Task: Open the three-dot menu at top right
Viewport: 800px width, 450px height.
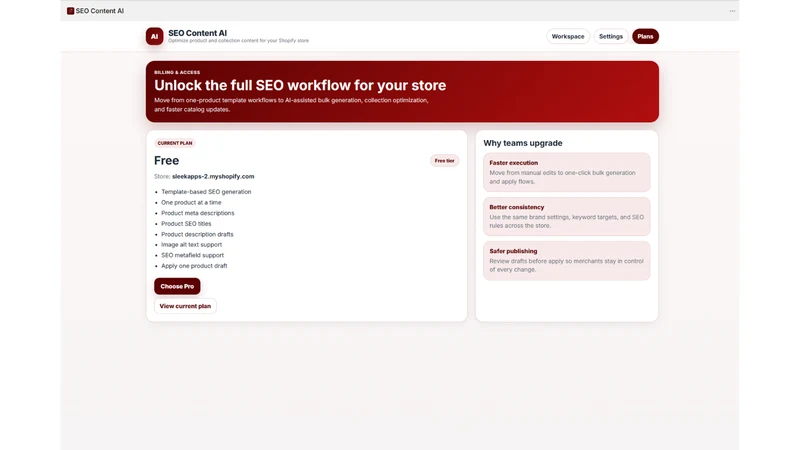Action: tap(732, 11)
